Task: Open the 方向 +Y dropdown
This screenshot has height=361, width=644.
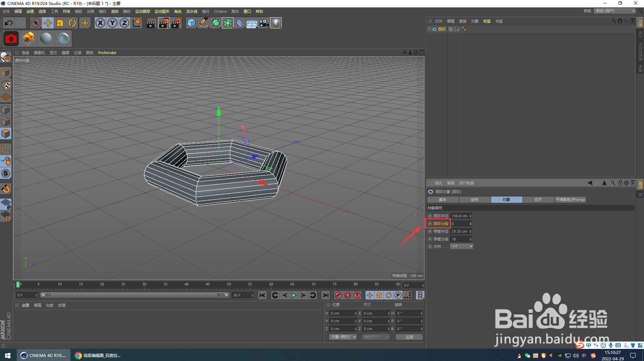Action: [x=462, y=246]
